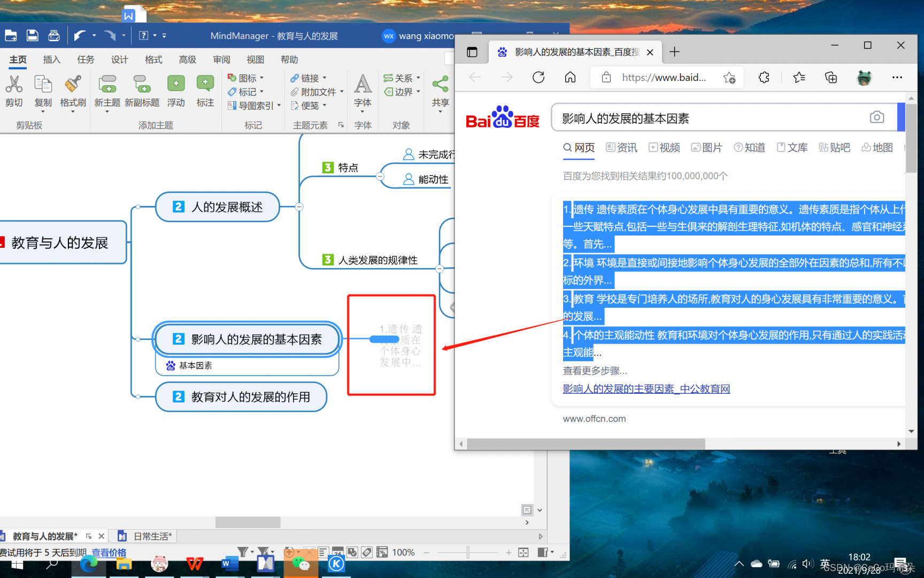The width and height of the screenshot is (924, 578).
Task: Switch to the 插入 ribbon tab
Action: tap(51, 59)
